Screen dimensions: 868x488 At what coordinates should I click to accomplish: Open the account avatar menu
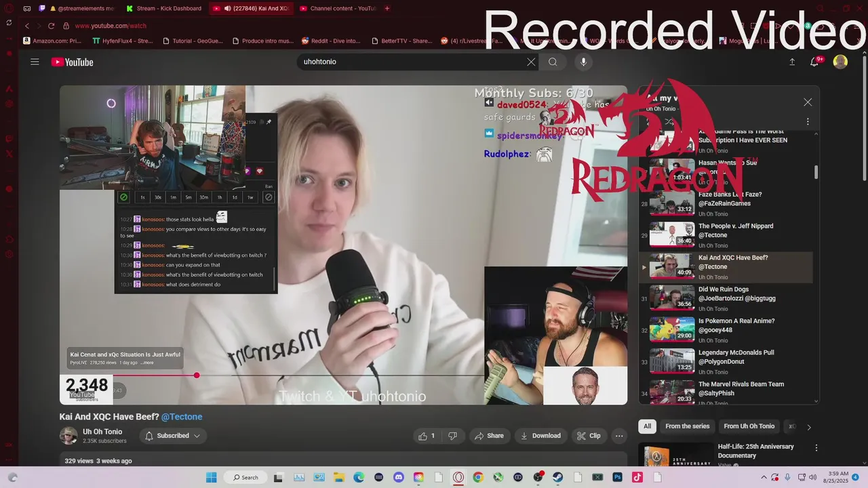[840, 62]
